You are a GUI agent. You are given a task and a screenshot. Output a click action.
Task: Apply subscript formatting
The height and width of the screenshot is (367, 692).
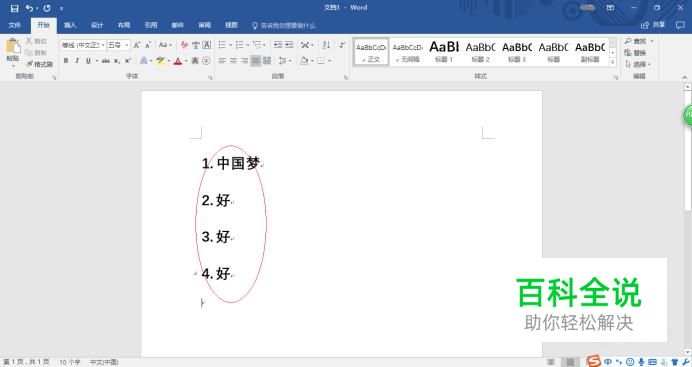point(117,61)
